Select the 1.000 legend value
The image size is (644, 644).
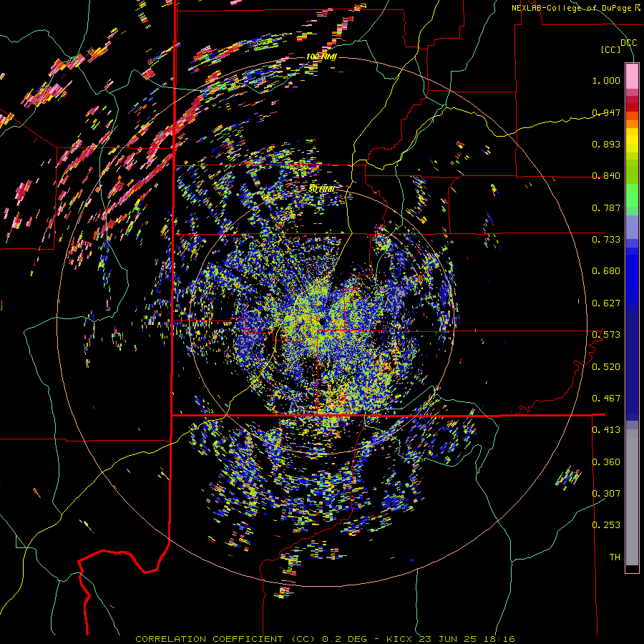click(x=606, y=80)
